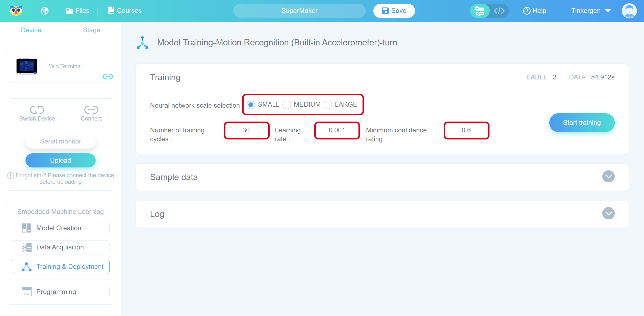The width and height of the screenshot is (644, 316).
Task: Click the owl logo icon
Action: pyautogui.click(x=16, y=11)
